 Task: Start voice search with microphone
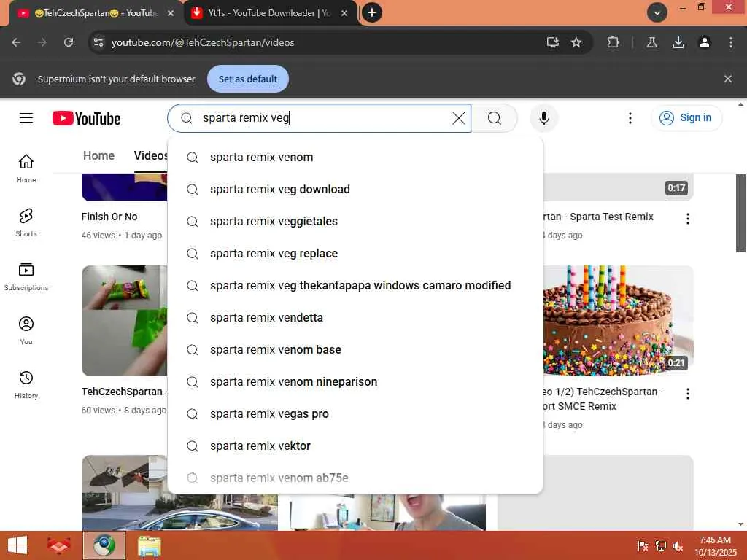[543, 117]
